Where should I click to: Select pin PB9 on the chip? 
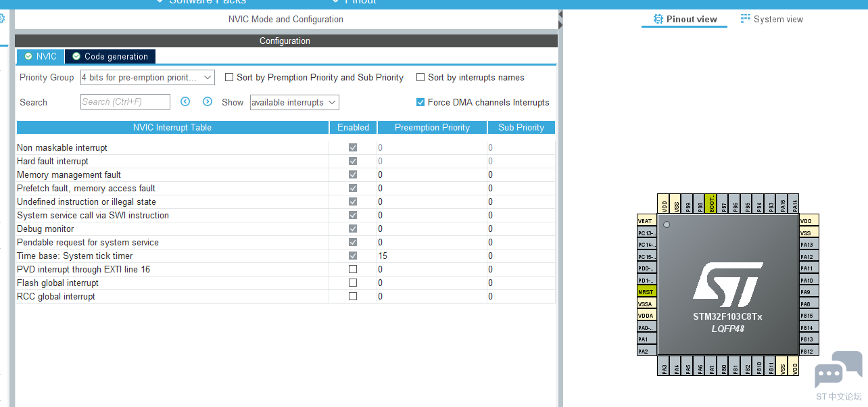pyautogui.click(x=688, y=203)
